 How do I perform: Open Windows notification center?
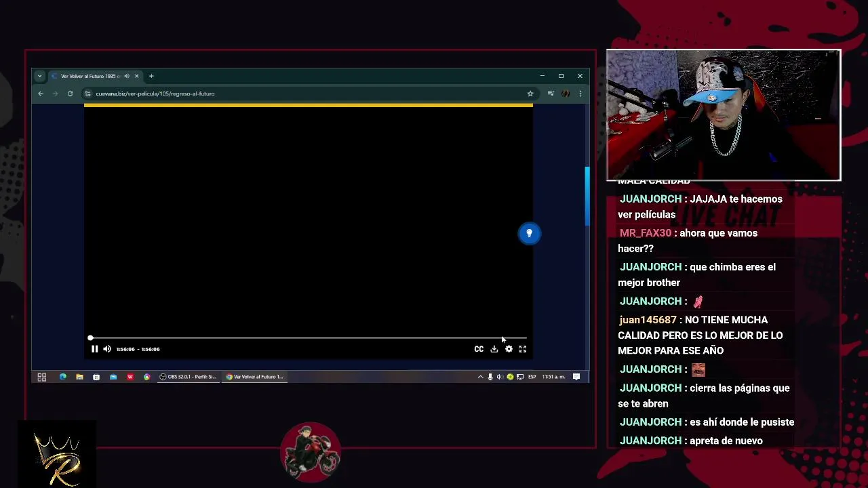click(576, 377)
